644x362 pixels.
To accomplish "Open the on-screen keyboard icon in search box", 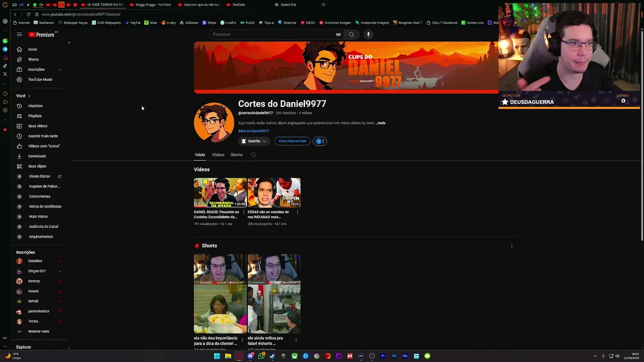I will point(338,34).
